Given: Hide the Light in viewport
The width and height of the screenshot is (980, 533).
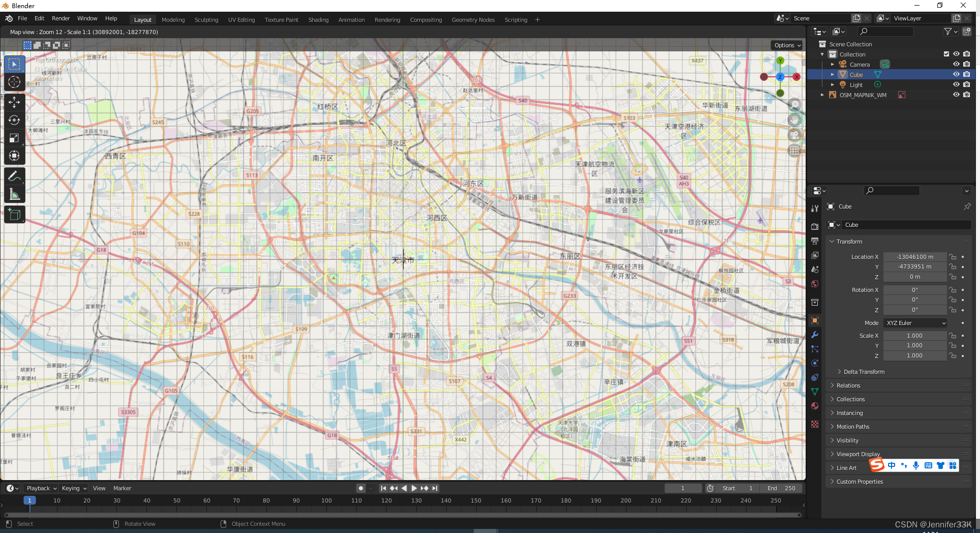Looking at the screenshot, I should click(x=956, y=84).
